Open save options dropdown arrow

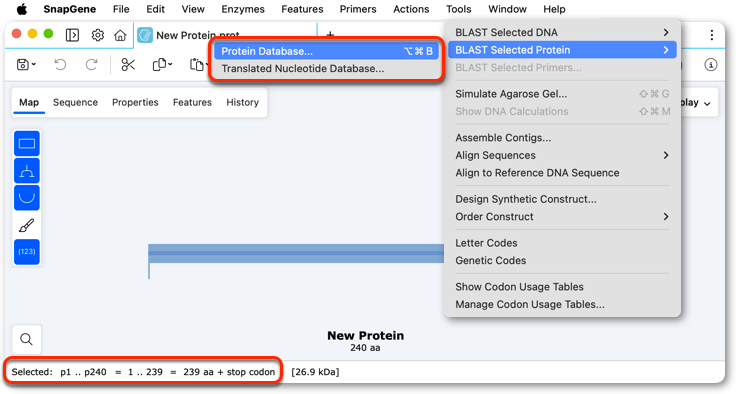[34, 64]
